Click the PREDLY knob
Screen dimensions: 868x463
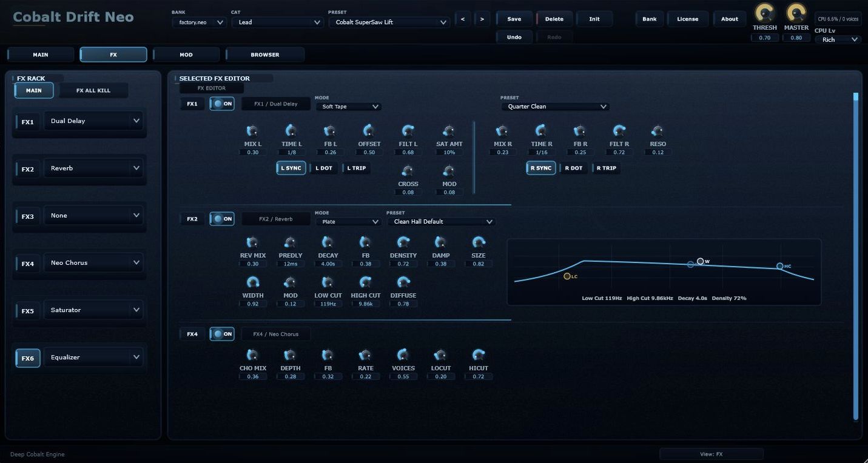pos(290,242)
